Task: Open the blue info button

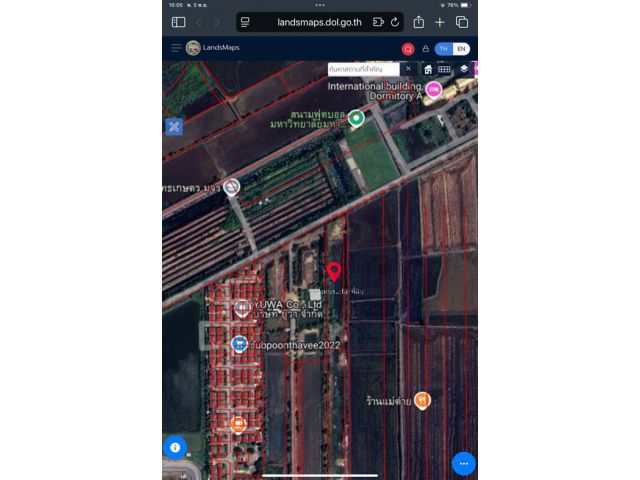Action: click(175, 447)
